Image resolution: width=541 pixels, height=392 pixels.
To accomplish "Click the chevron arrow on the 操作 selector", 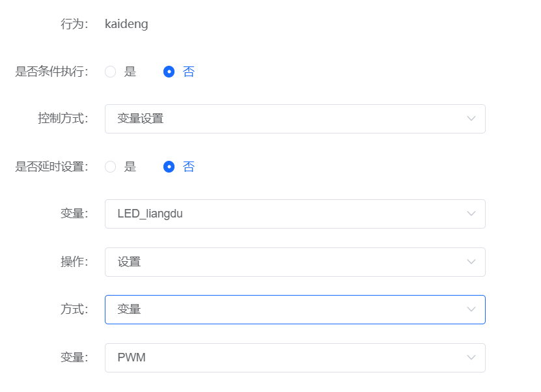I will tap(471, 262).
